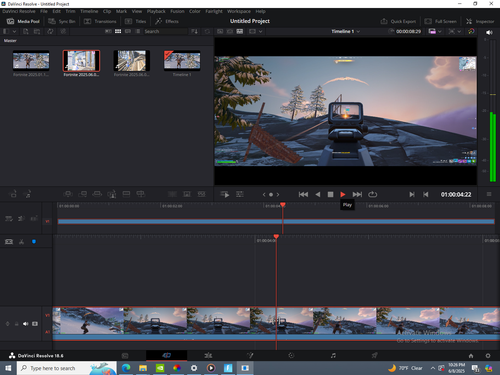Open the Cut page tab
Viewport: 500px width, 375px height.
pos(167,356)
